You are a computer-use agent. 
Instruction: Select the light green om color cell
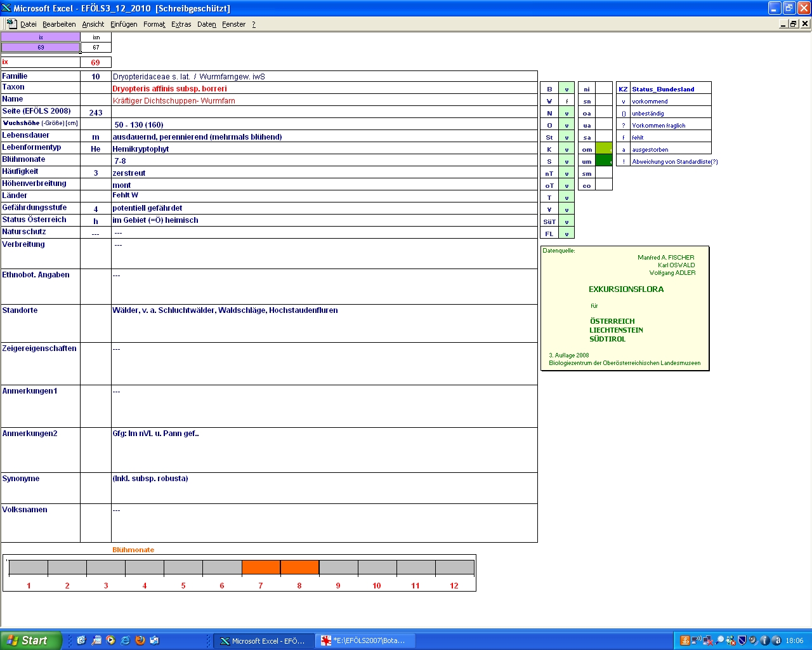coord(604,149)
